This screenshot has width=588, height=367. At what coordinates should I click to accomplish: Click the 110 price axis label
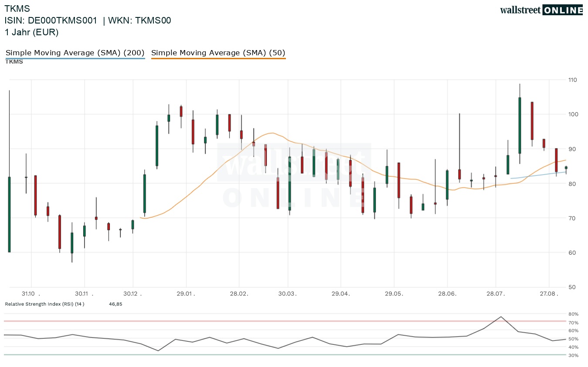click(x=572, y=80)
